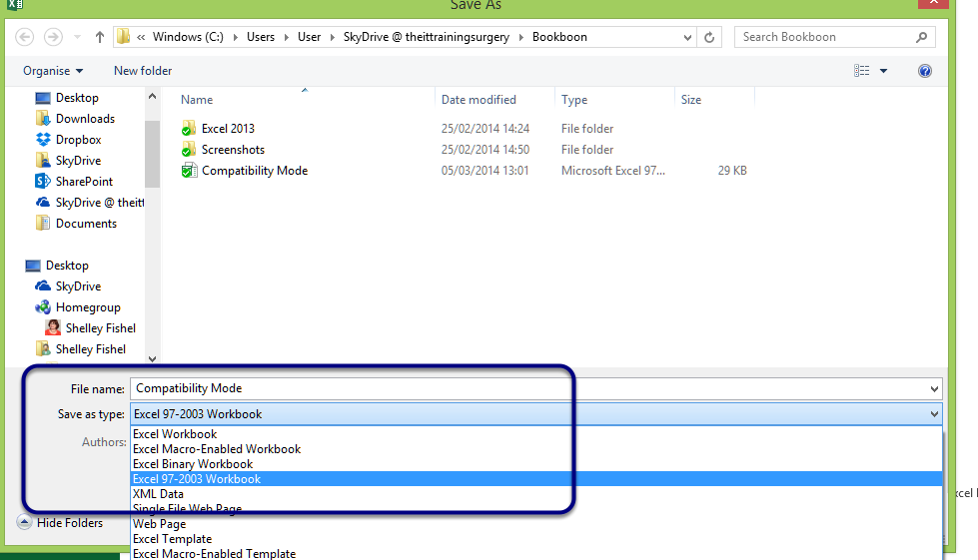Choose Excel Workbook file type
This screenshot has width=978, height=560.
click(x=536, y=434)
